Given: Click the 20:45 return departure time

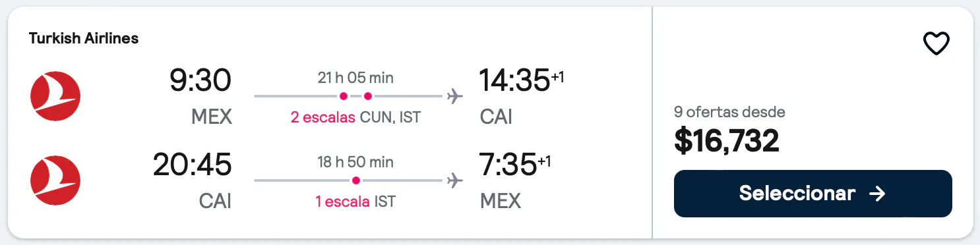Looking at the screenshot, I should [193, 165].
